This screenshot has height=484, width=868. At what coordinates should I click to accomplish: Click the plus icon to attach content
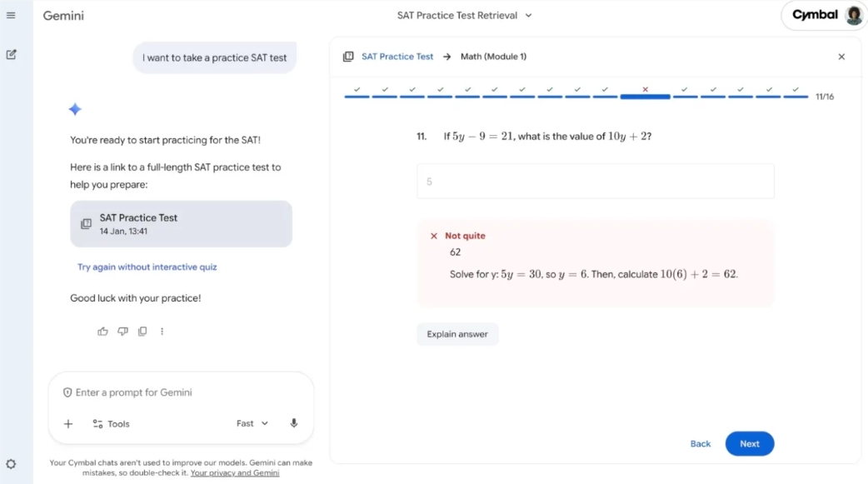click(x=68, y=423)
